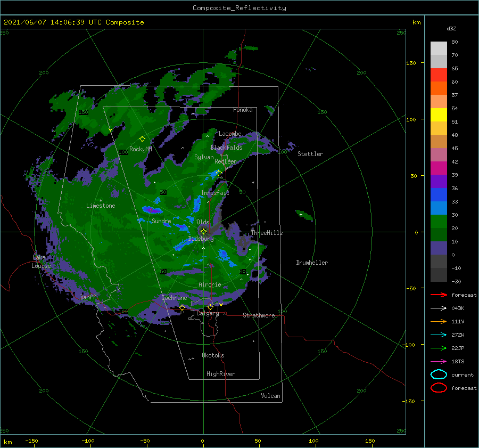Select the Banff label

(88, 297)
